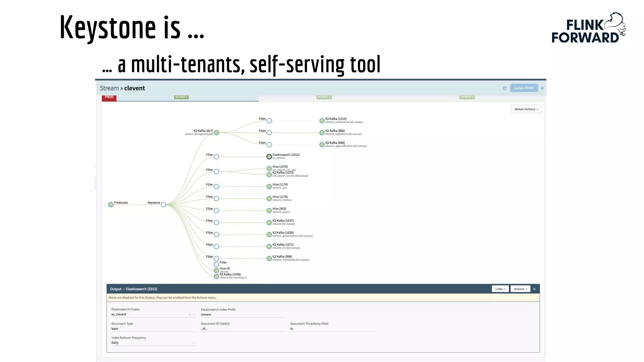Viewport: 644px width, 362px height.
Task: Open the Hive (1072) output node
Action: click(x=269, y=169)
